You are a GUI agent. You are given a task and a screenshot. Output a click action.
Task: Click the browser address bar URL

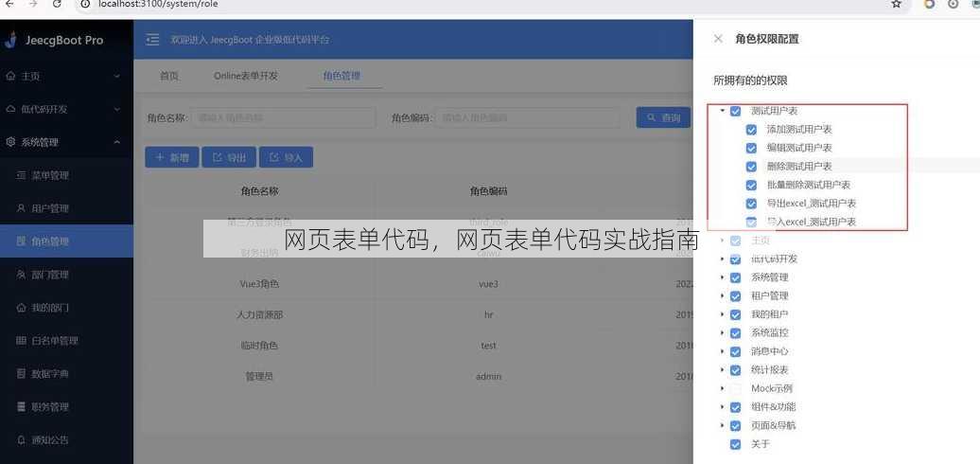point(157,4)
